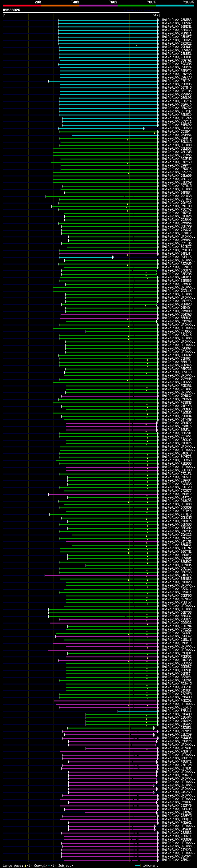Select label UniRef100_Q7QI25

[177, 765]
